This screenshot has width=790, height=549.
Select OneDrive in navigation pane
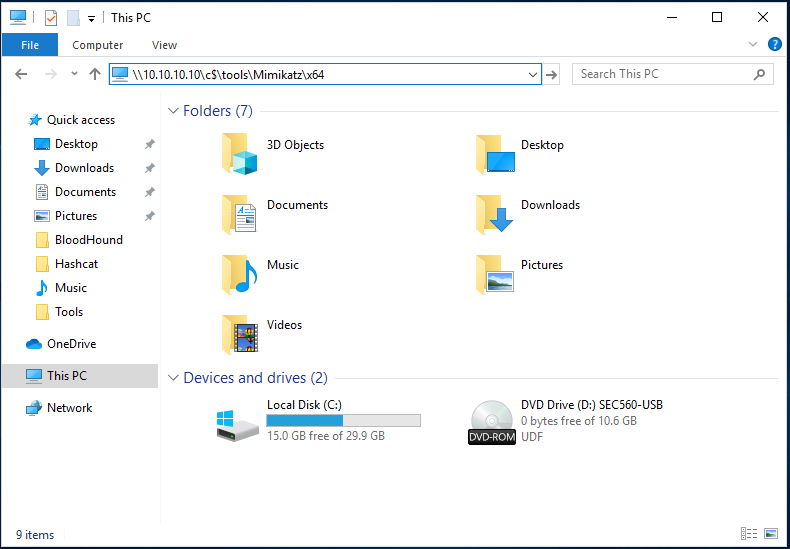click(71, 344)
